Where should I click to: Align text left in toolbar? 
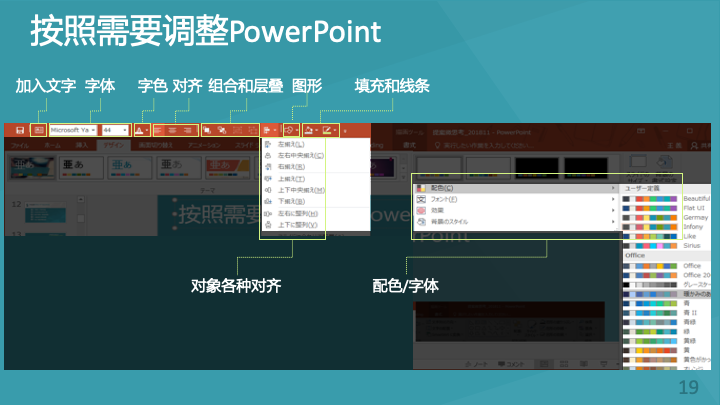point(158,130)
